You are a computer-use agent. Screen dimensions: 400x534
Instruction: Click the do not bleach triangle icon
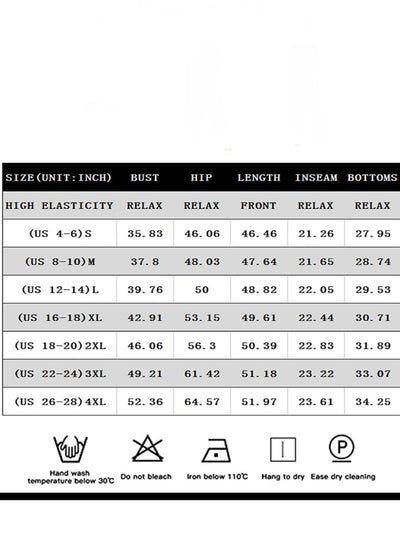(x=147, y=448)
